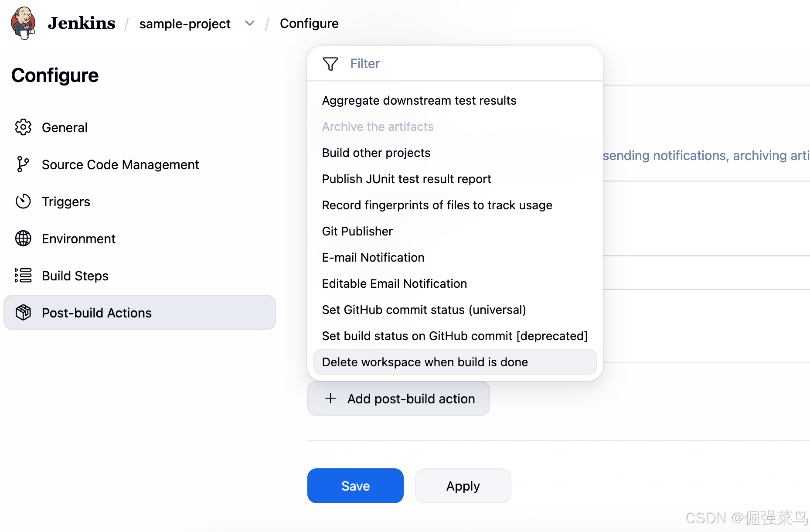
Task: Choose E-mail Notification action
Action: coord(455,257)
